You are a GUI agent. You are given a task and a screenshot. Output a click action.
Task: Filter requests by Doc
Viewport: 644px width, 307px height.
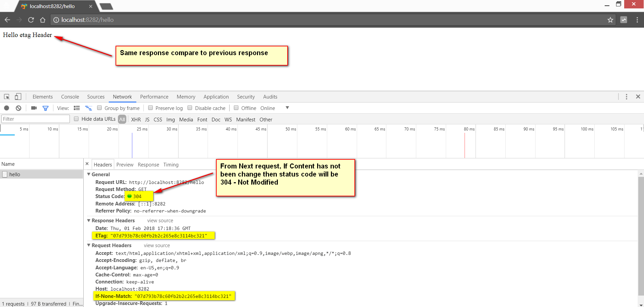click(216, 119)
